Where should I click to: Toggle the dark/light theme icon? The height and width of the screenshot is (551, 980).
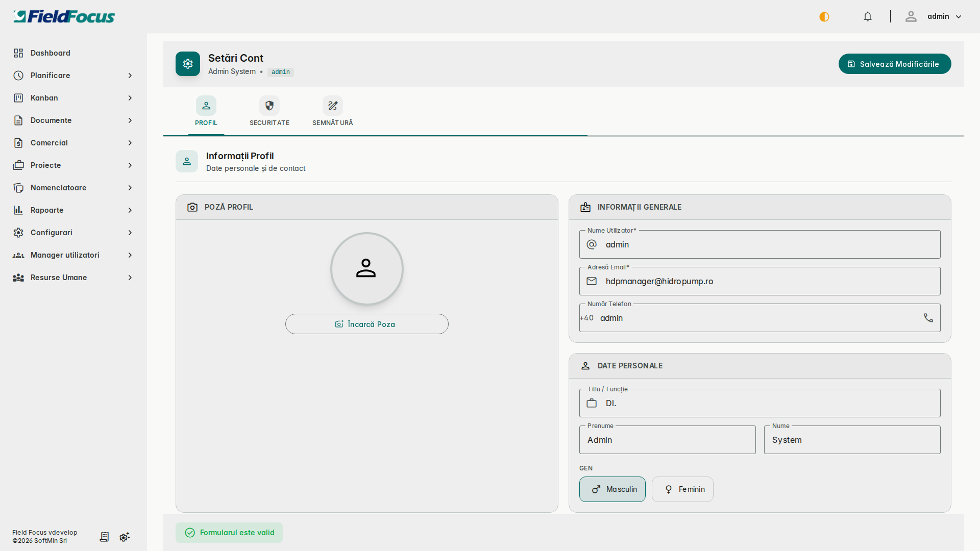pyautogui.click(x=824, y=17)
